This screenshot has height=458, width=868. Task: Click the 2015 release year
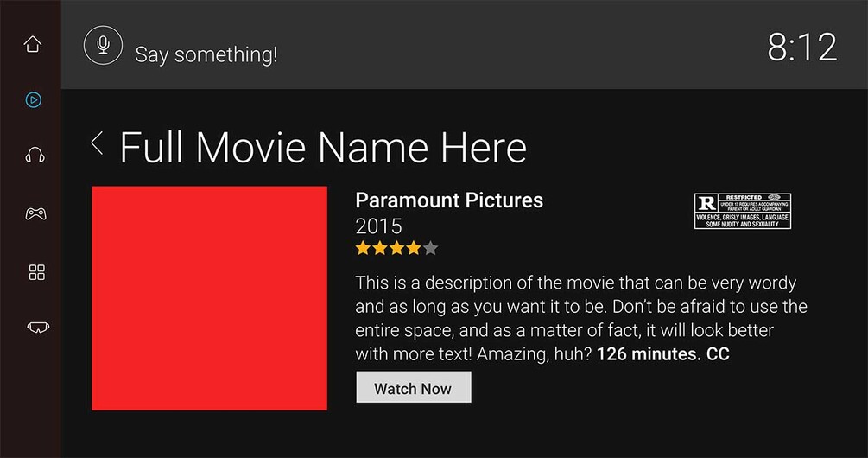tap(378, 226)
